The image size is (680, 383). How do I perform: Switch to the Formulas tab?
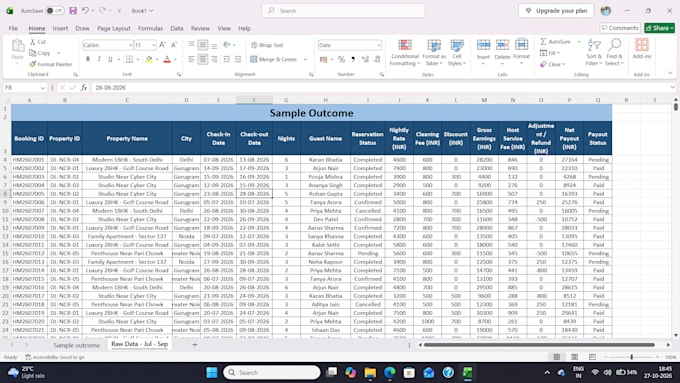[x=150, y=28]
